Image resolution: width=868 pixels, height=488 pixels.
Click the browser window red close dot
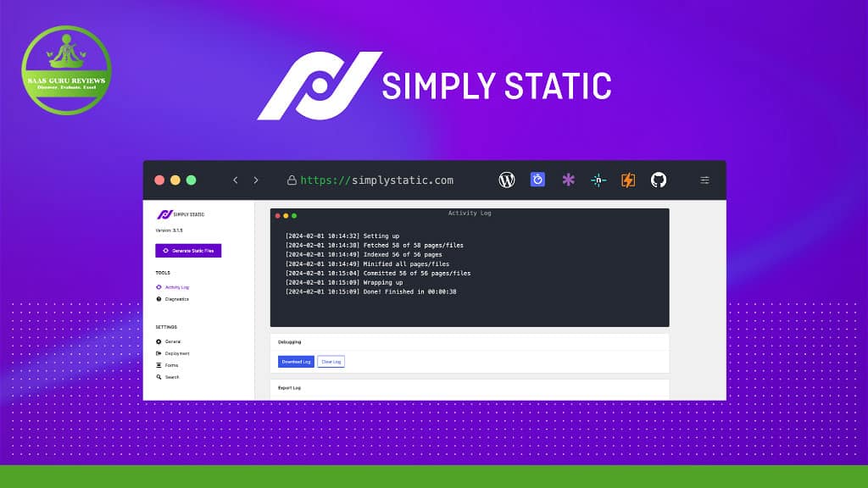pyautogui.click(x=159, y=180)
